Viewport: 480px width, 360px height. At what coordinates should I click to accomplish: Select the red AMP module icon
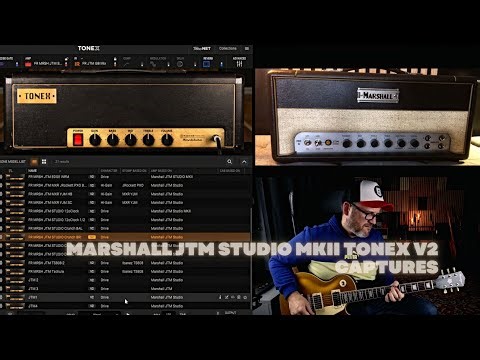tap(28, 64)
